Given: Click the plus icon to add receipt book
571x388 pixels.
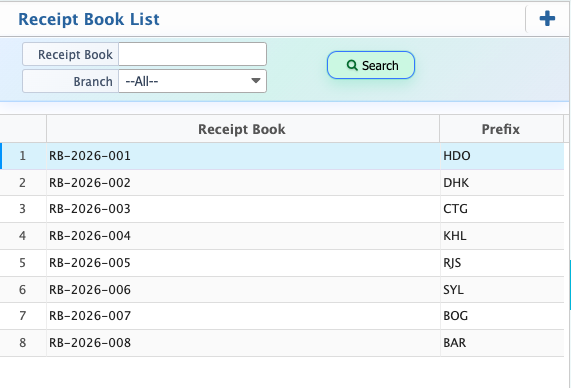Looking at the screenshot, I should [x=547, y=19].
